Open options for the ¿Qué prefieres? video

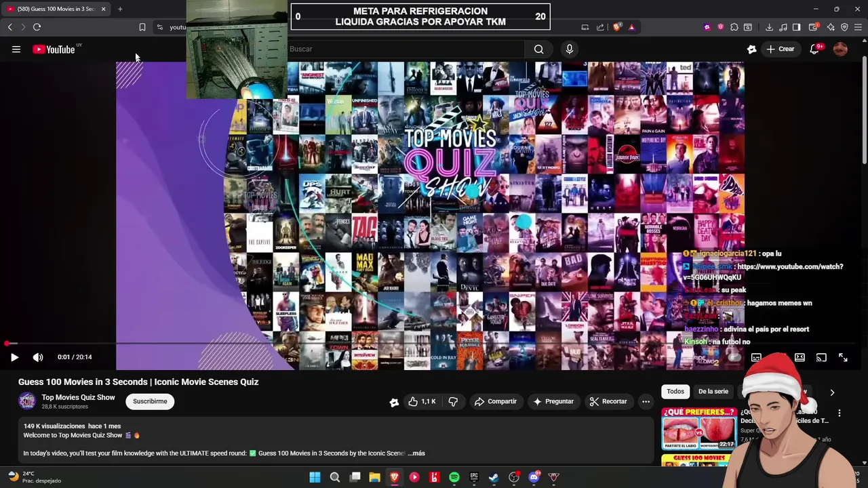click(x=840, y=413)
